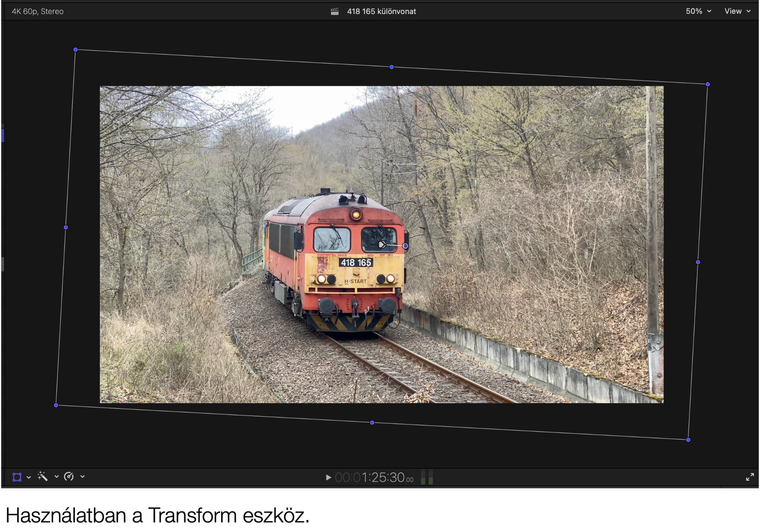The image size is (760, 532).
Task: Expand the enhancements menu chevron
Action: pyautogui.click(x=57, y=477)
